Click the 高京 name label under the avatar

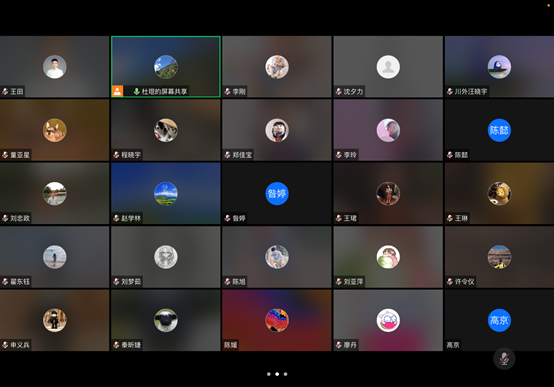click(x=453, y=345)
